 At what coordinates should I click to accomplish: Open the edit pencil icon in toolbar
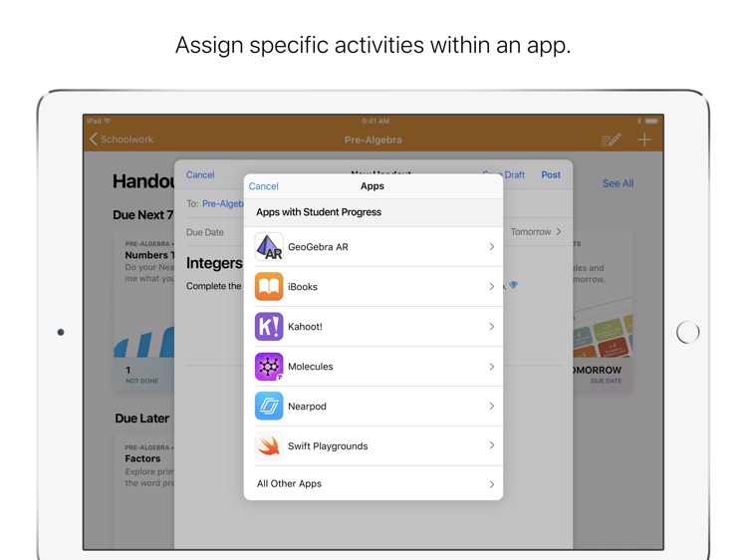pyautogui.click(x=611, y=140)
